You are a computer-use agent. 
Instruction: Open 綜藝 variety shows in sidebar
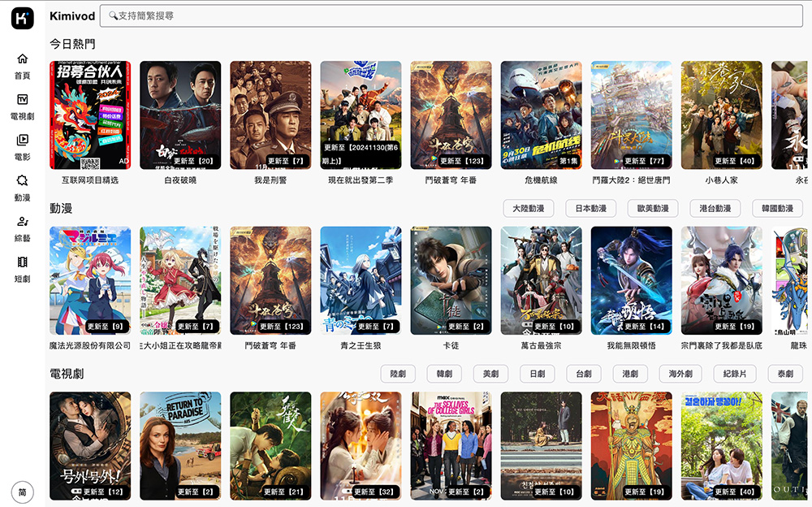(22, 228)
